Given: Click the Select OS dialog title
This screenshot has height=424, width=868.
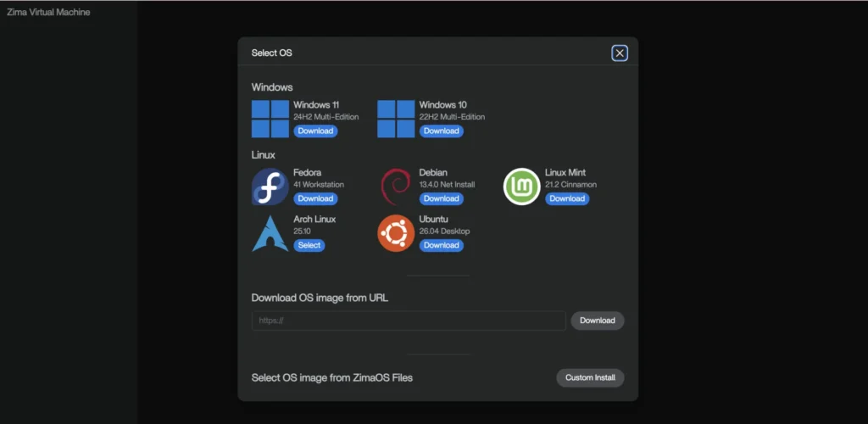Looking at the screenshot, I should click(x=271, y=53).
